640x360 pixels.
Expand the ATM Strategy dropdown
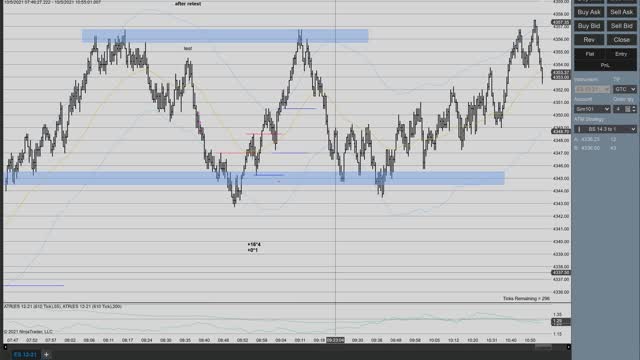[x=605, y=129]
